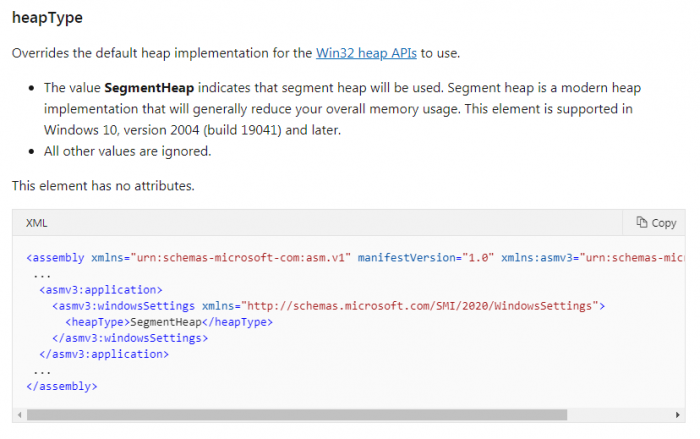This screenshot has width=700, height=439.
Task: Click the right arrow of the code scrollbar
Action: pyautogui.click(x=680, y=414)
